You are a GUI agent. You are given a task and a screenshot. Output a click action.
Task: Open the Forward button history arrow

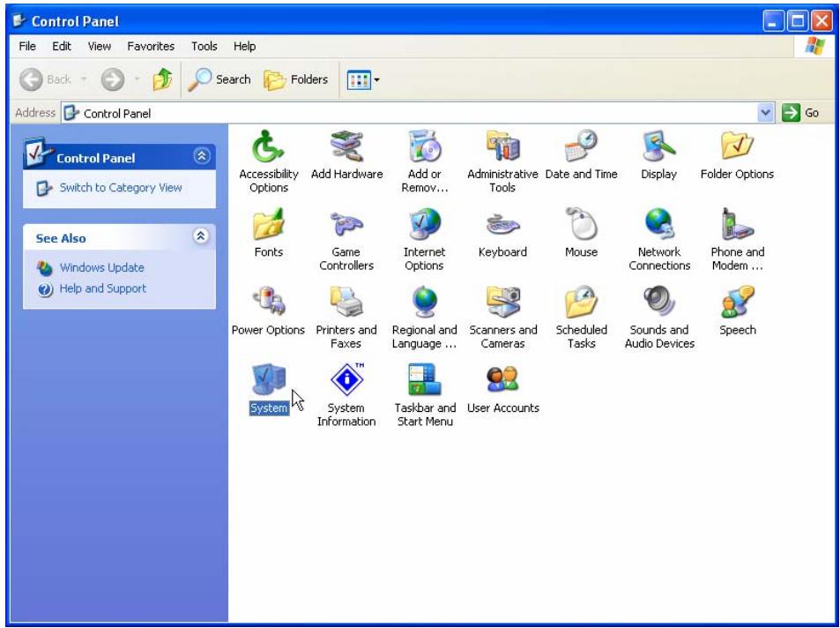[137, 79]
